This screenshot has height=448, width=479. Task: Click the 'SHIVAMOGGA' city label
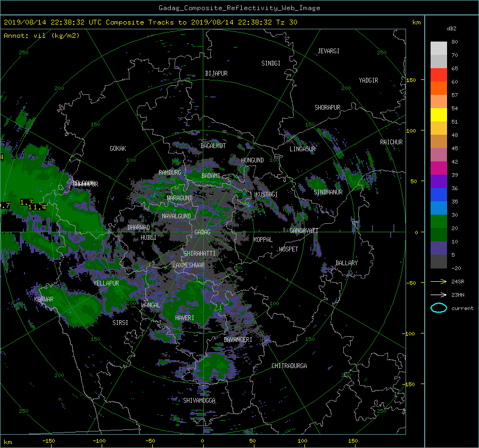tap(199, 401)
